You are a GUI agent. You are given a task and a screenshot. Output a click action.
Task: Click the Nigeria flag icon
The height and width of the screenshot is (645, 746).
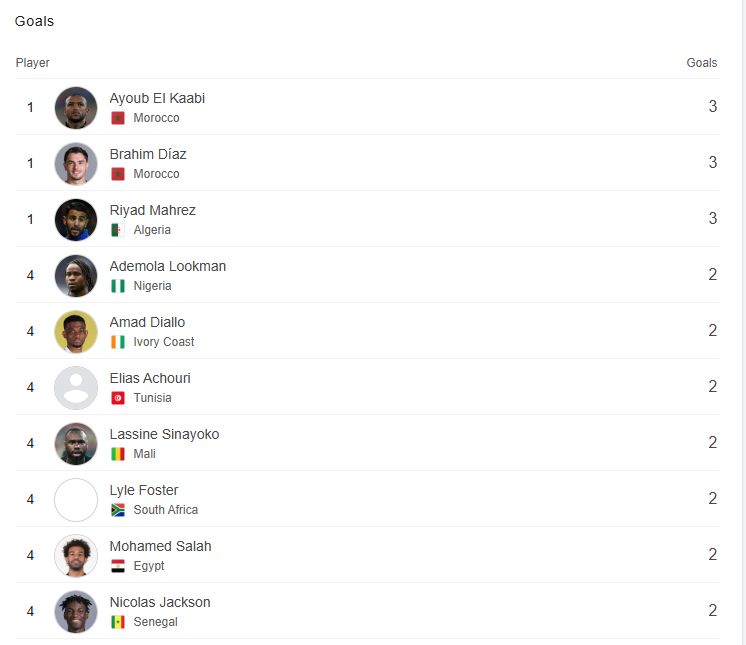coord(118,286)
